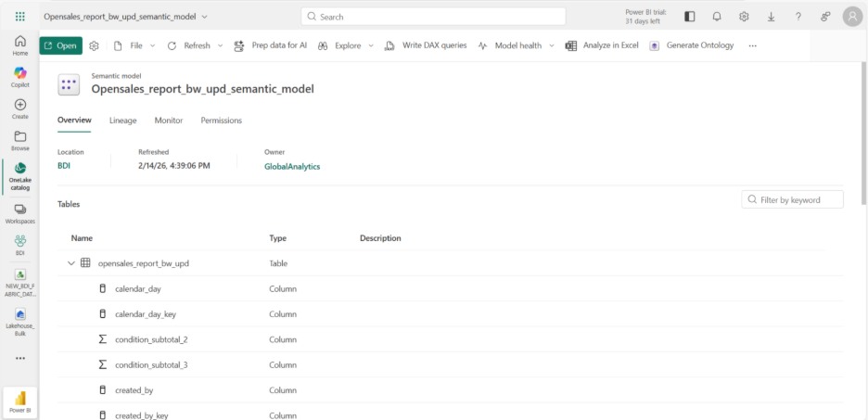Open the app launcher waffle grid icon
This screenshot has width=868, height=420.
[x=20, y=17]
